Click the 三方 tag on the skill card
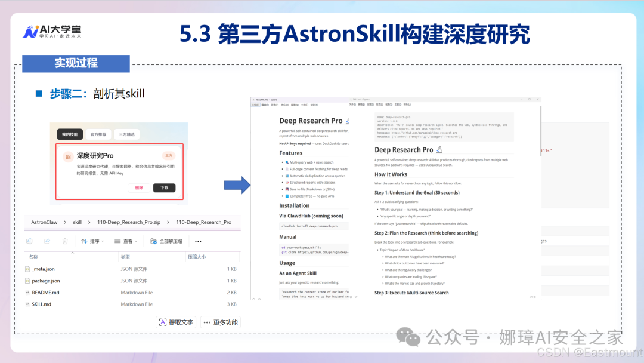This screenshot has width=644, height=363. (x=169, y=156)
